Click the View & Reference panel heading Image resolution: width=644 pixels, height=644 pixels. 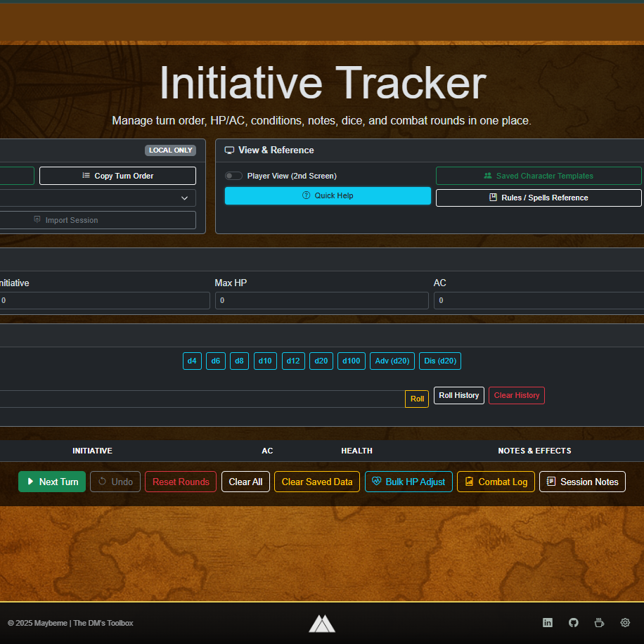(x=276, y=150)
